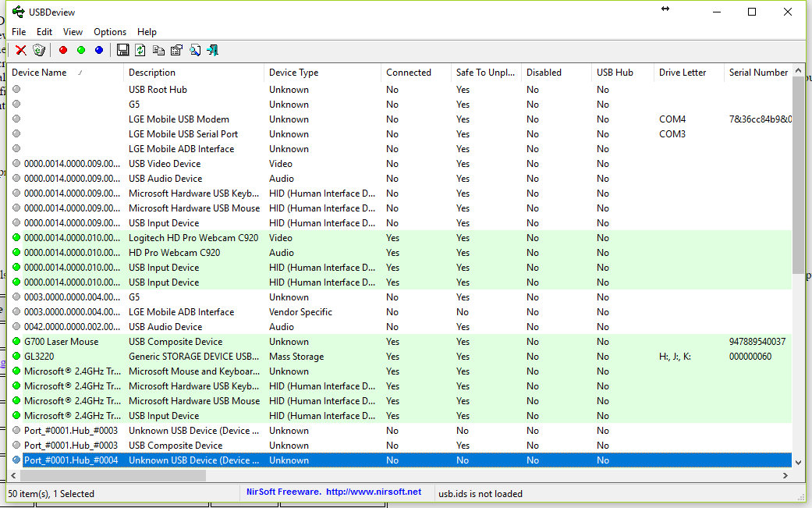Viewport: 812px width, 508px height.
Task: Click the horizontal scrollbar left arrow
Action: 13,475
